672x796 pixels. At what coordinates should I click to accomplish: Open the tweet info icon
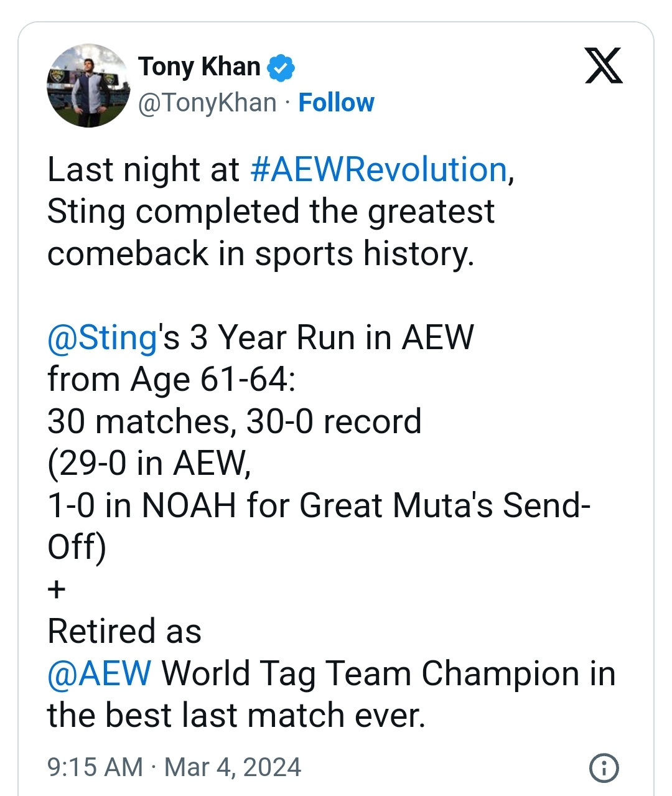click(604, 767)
